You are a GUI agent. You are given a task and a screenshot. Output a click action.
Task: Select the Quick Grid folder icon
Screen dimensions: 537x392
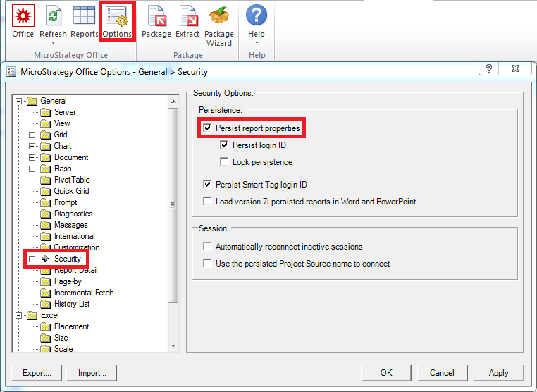coord(45,191)
